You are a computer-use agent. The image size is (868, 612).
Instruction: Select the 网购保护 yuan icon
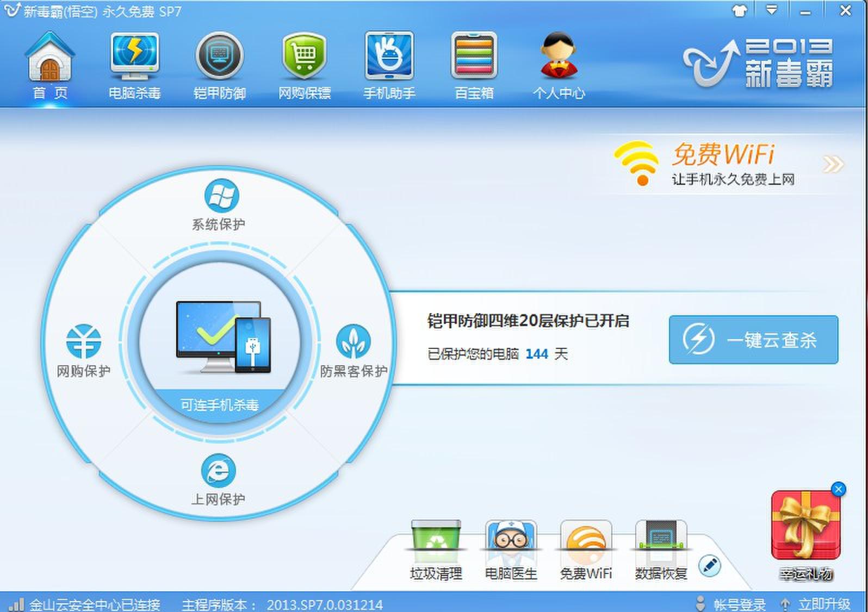(x=83, y=341)
